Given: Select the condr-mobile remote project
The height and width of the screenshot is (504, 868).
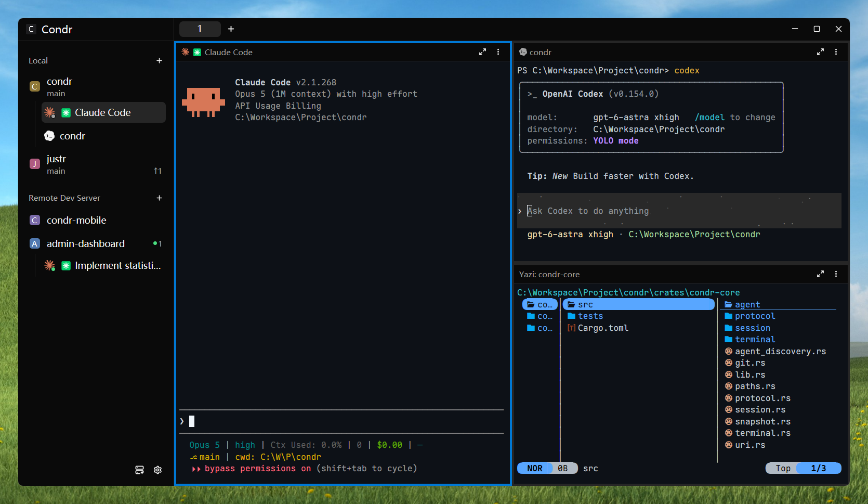Looking at the screenshot, I should coord(96,220).
